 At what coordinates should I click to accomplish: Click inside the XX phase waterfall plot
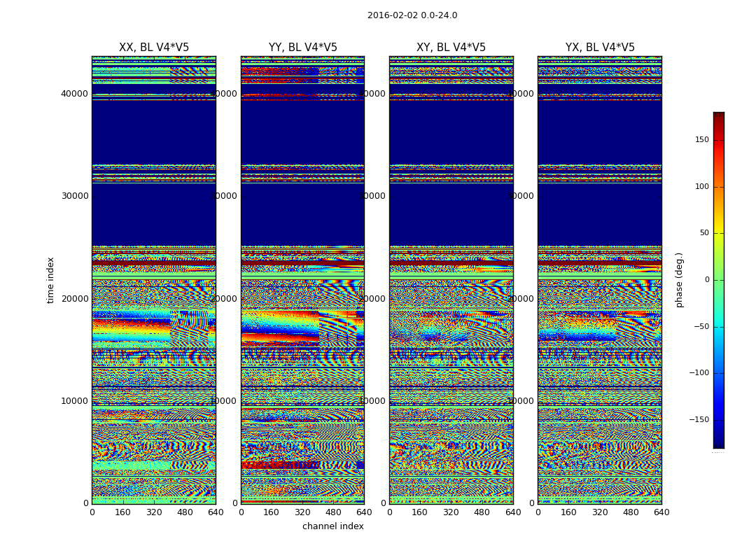coord(154,280)
